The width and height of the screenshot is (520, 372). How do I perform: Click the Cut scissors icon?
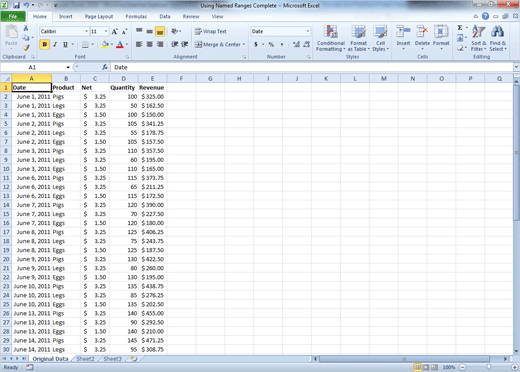(26, 28)
